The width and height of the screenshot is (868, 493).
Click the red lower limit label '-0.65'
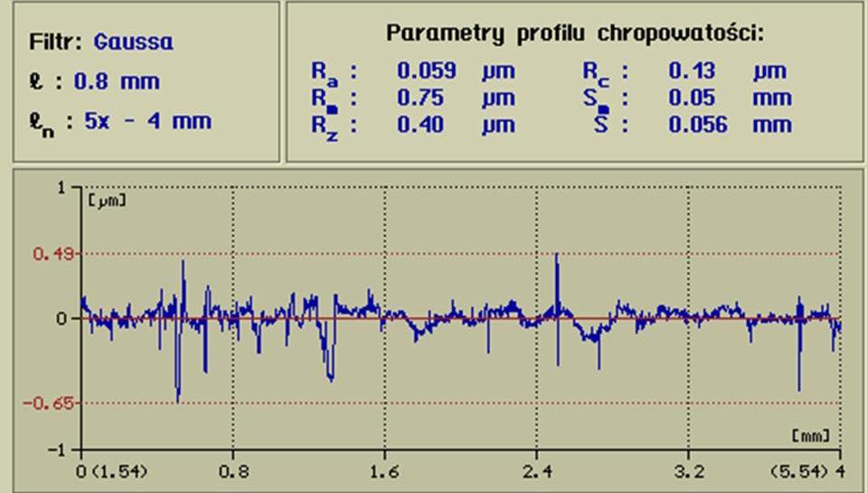tap(49, 403)
